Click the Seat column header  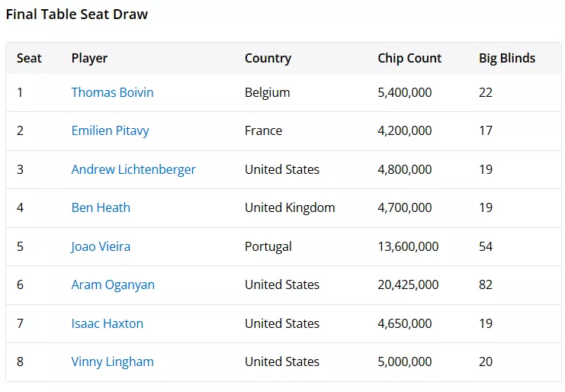coord(29,58)
